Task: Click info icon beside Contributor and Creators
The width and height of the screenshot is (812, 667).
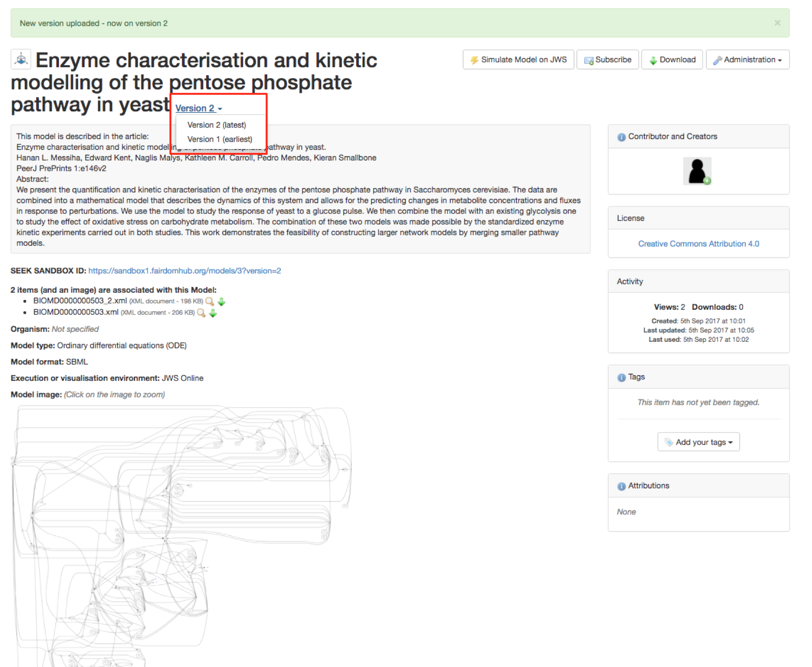Action: [621, 137]
